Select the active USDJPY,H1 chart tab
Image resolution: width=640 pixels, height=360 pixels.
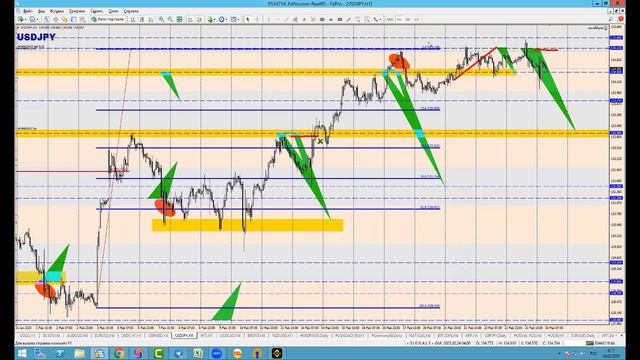coord(184,336)
